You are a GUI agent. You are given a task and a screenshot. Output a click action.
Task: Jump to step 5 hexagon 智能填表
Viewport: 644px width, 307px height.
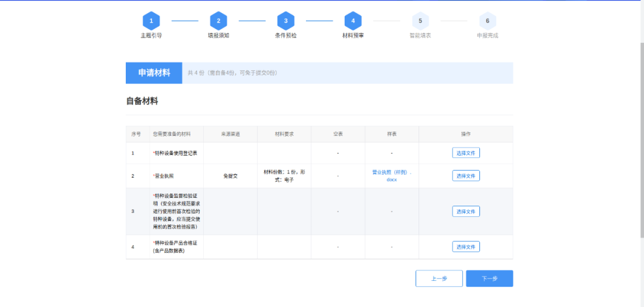[420, 21]
